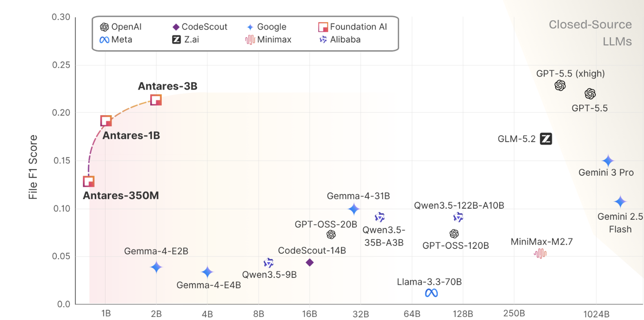Click the Antares-3B data point marker
The image size is (644, 320).
156,100
